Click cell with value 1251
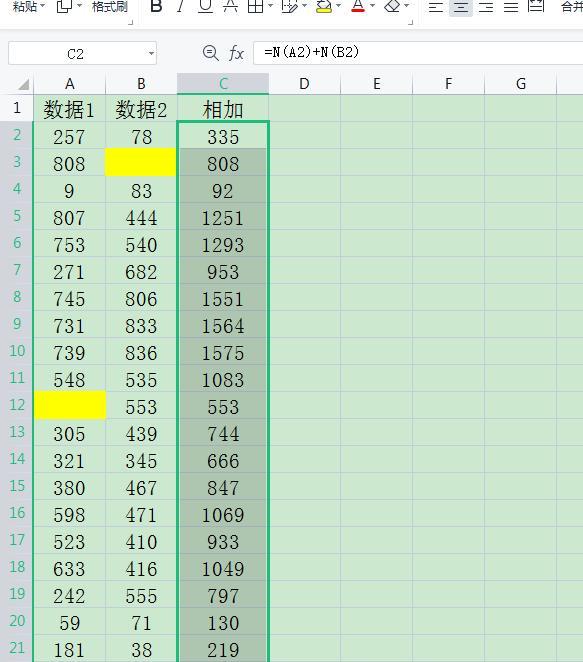583x662 pixels. pyautogui.click(x=223, y=217)
